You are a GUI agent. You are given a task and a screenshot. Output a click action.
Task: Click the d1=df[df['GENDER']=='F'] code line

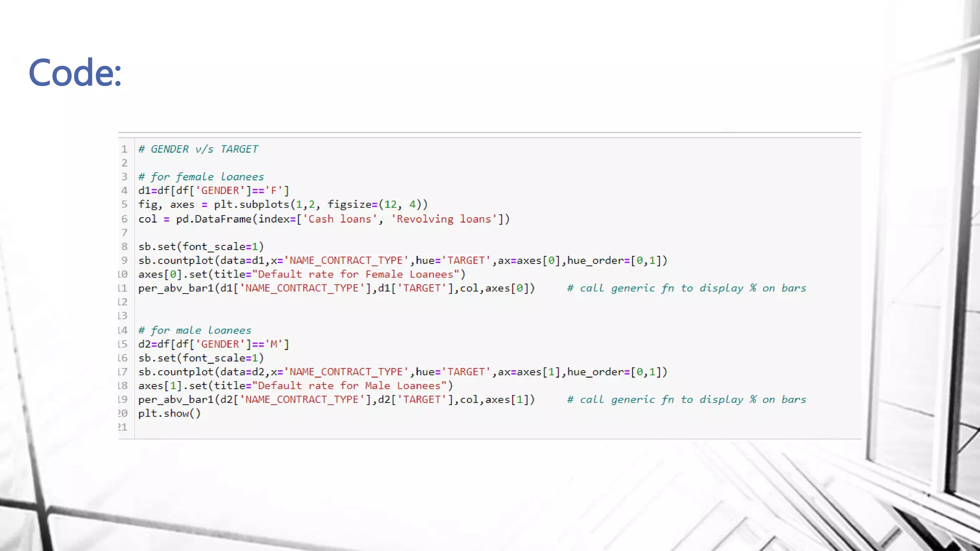(x=213, y=191)
